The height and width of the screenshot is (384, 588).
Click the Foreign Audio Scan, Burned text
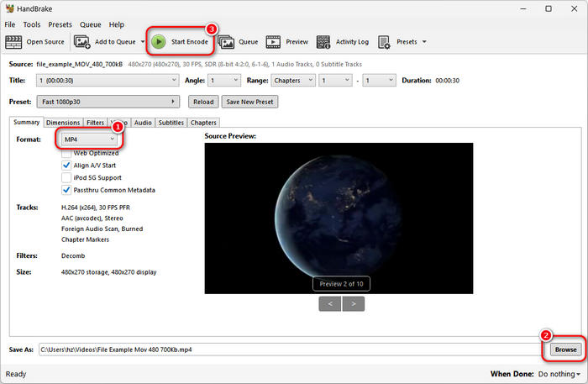102,229
